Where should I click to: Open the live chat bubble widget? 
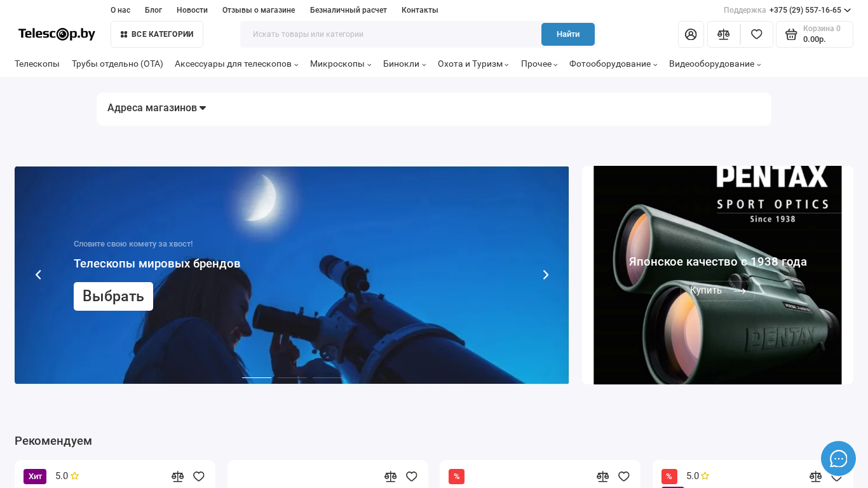838,458
